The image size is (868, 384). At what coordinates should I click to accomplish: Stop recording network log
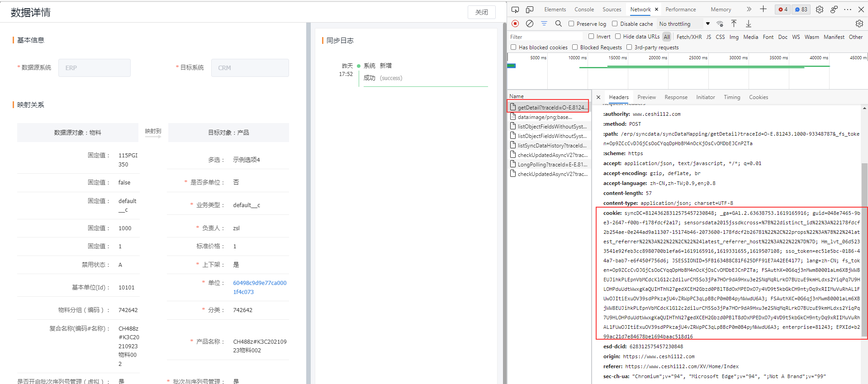[515, 24]
